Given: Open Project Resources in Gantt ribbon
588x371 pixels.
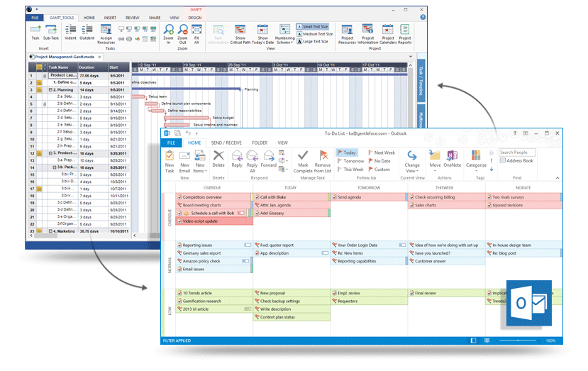Looking at the screenshot, I should click(347, 34).
